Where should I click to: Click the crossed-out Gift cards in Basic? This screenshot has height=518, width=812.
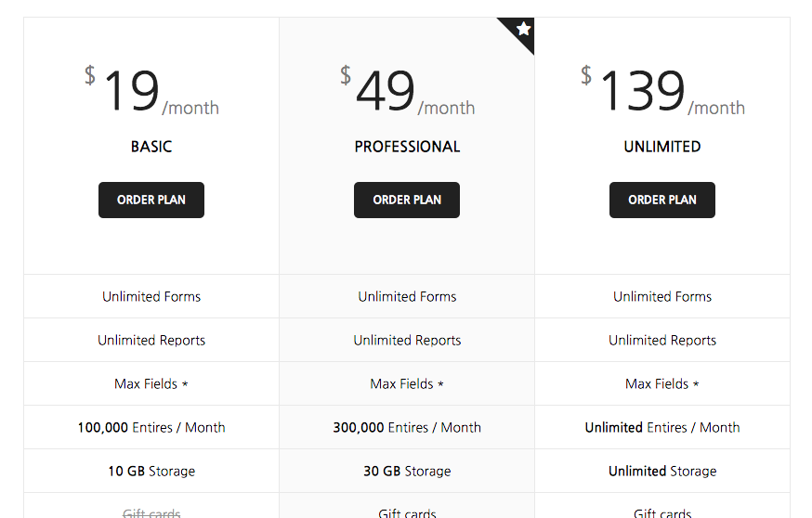151,512
